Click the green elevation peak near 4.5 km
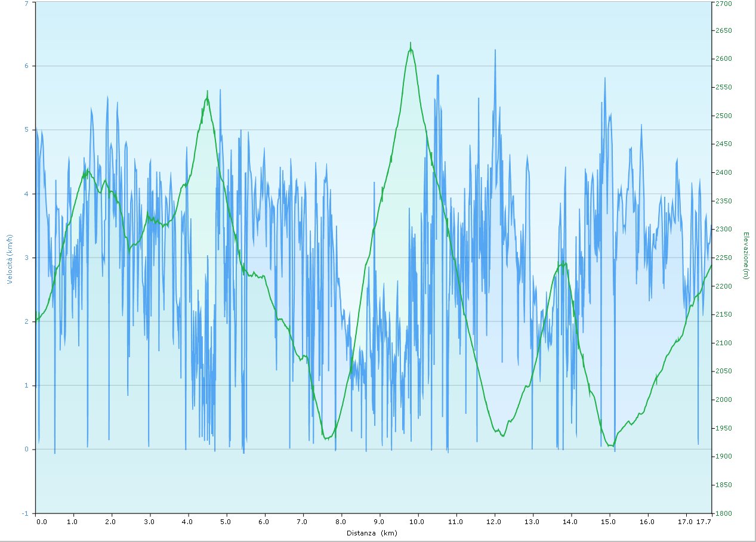Viewport: 756px width, 542px height. point(207,92)
